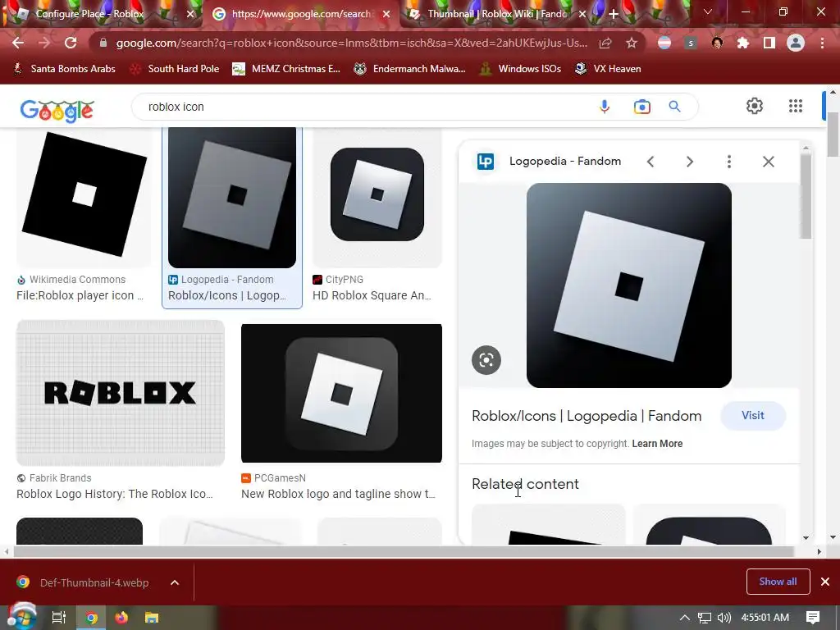Viewport: 840px width, 630px height.
Task: Open Firefox from the taskbar
Action: (x=121, y=618)
